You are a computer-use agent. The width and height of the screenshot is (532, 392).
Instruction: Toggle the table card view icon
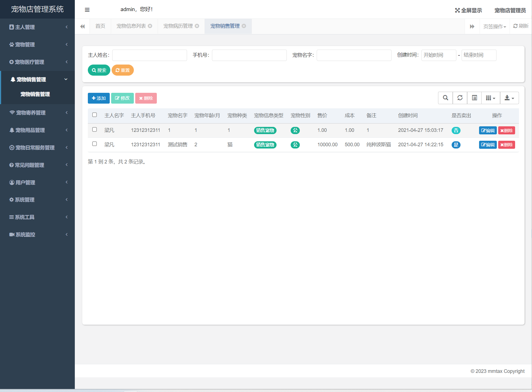click(x=474, y=98)
